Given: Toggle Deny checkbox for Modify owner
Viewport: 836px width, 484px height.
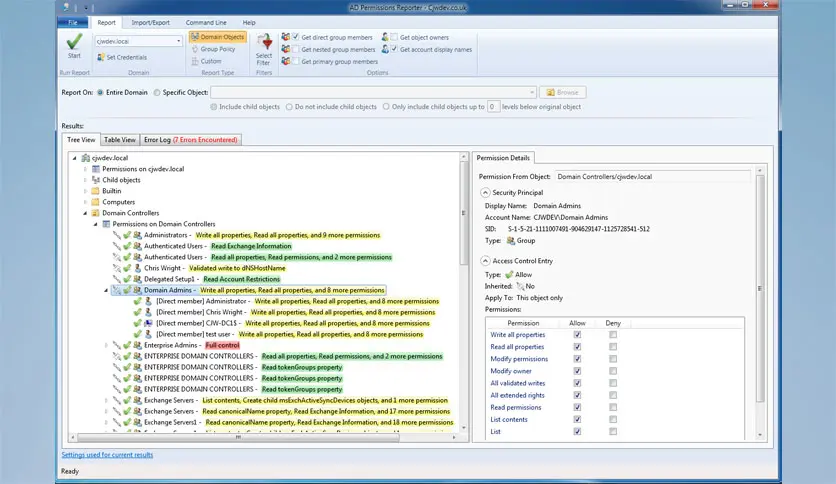Looking at the screenshot, I should point(613,371).
